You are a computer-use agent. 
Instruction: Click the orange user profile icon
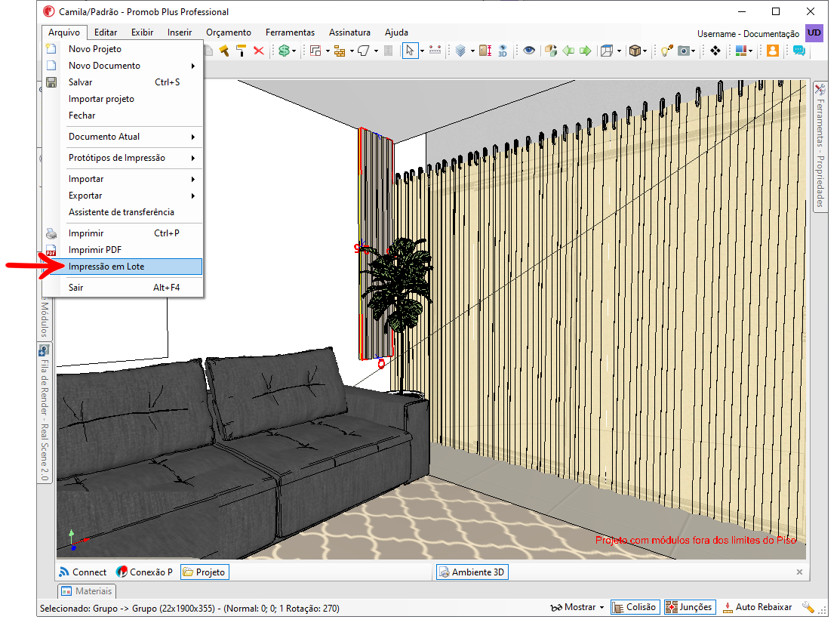(x=773, y=51)
